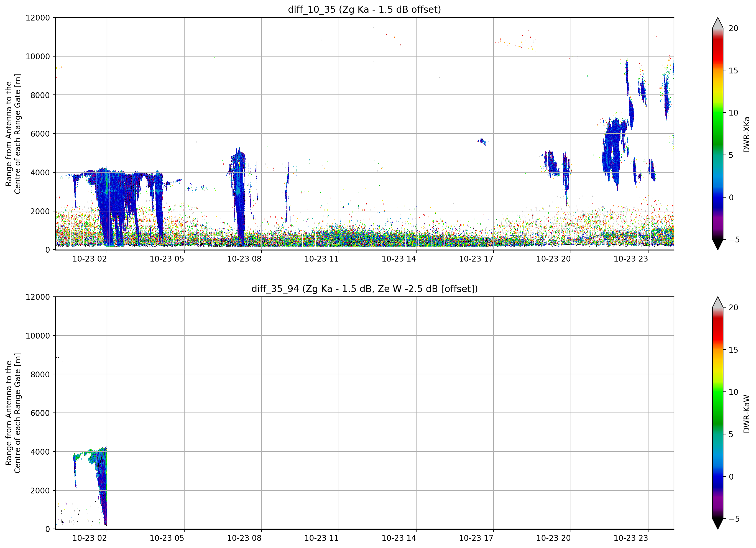This screenshot has height=548, width=756.
Task: Click the gray upper arrow tip of the DWR-XKa colorbar
Action: click(x=718, y=23)
